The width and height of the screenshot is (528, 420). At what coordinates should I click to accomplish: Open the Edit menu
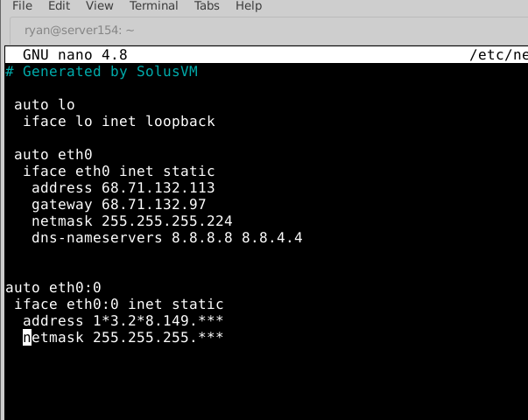pos(60,6)
